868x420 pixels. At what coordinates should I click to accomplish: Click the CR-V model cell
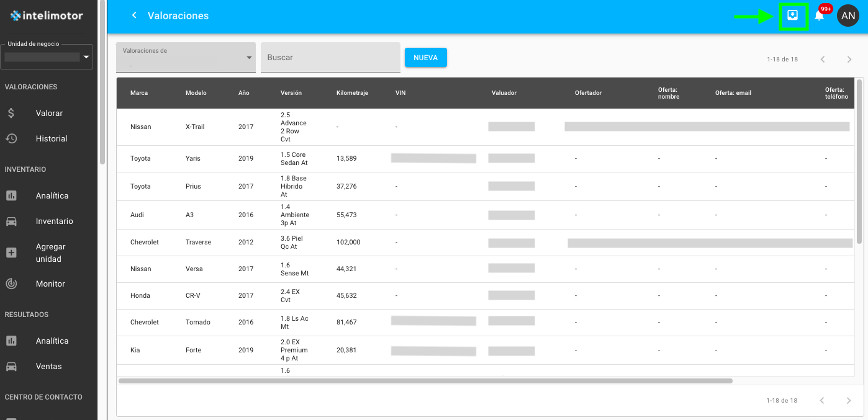click(193, 295)
